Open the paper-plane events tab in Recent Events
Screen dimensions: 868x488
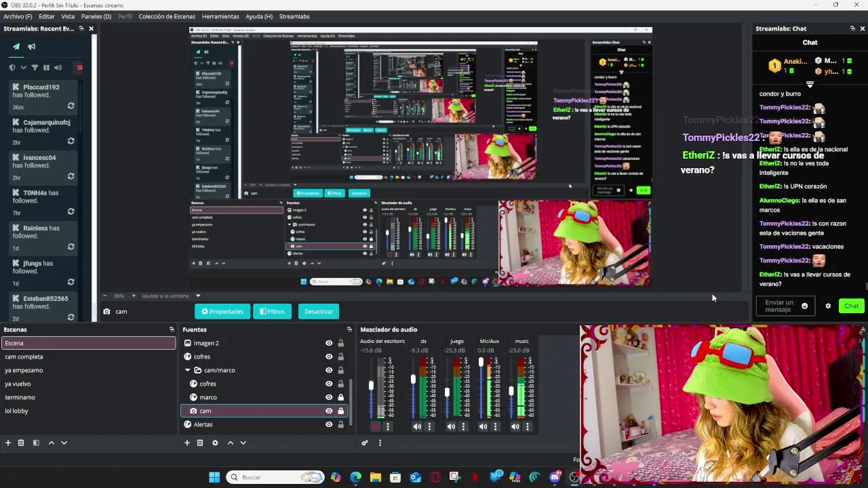tap(16, 47)
